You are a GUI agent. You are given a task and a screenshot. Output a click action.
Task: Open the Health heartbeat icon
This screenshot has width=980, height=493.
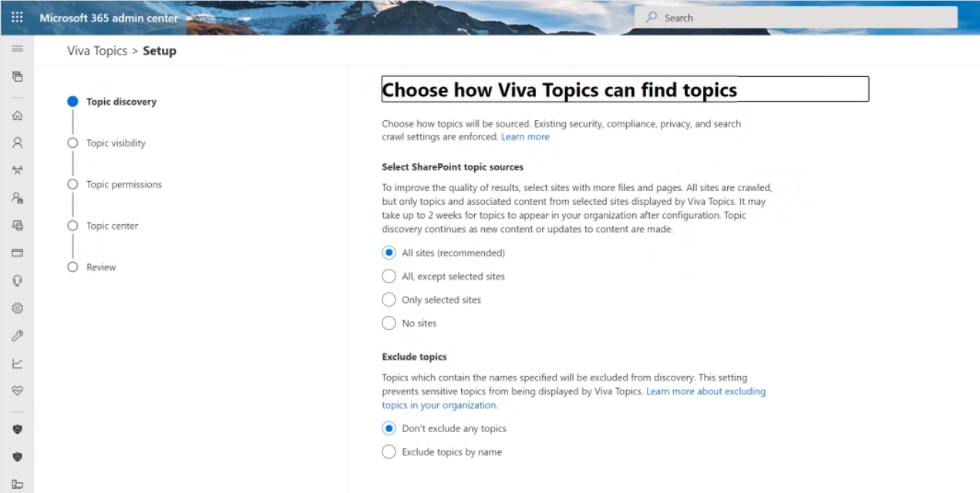coord(17,391)
